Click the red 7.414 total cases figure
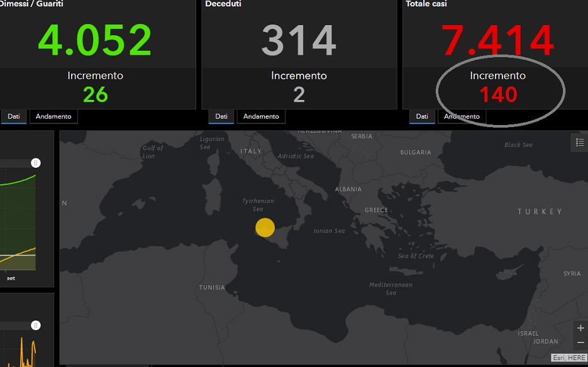 click(x=498, y=40)
